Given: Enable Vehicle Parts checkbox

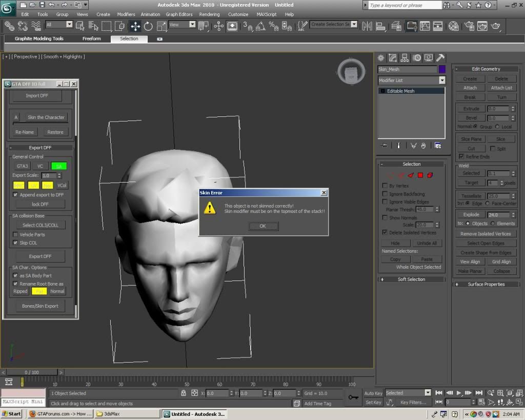Looking at the screenshot, I should pyautogui.click(x=15, y=234).
